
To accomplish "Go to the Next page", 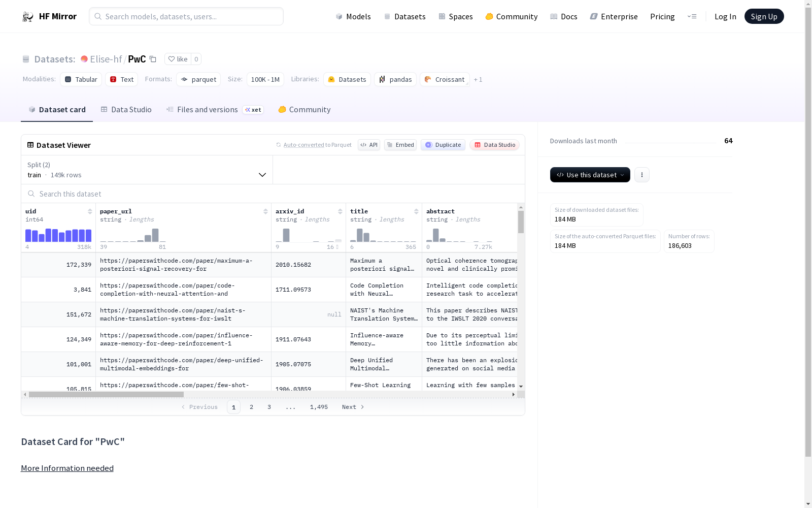I will point(353,407).
